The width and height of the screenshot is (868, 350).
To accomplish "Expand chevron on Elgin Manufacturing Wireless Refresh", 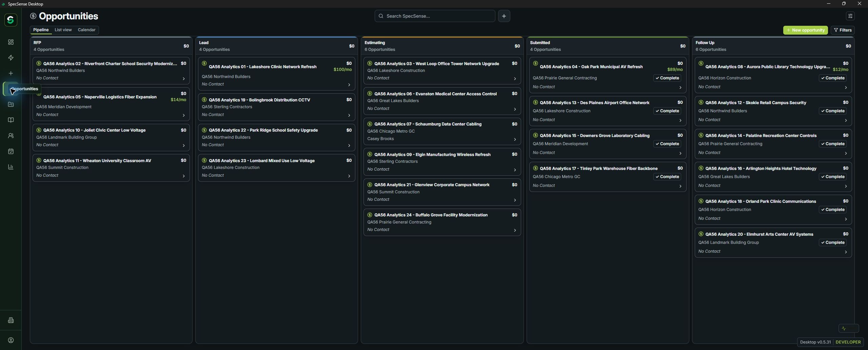I will click(515, 170).
